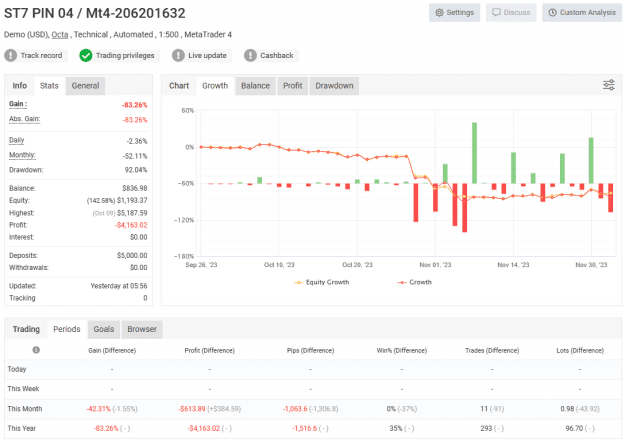Click the Lots (Difference) column header
This screenshot has width=625, height=440.
click(x=580, y=350)
